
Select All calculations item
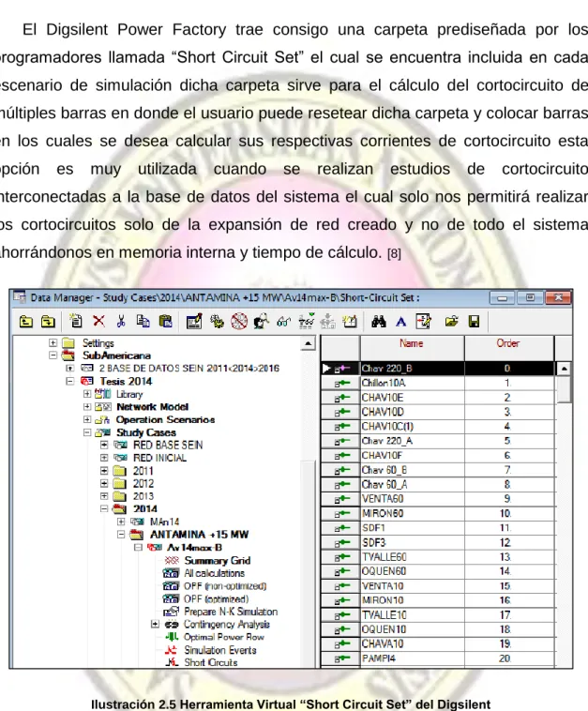pos(214,573)
